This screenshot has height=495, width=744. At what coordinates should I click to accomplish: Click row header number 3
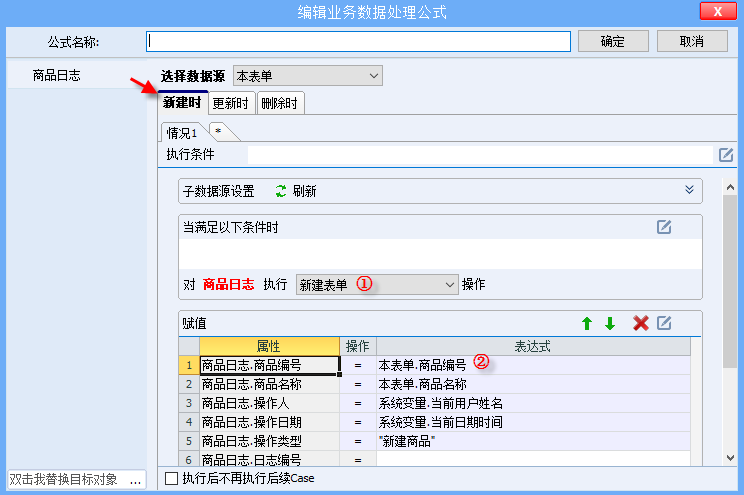coord(189,403)
